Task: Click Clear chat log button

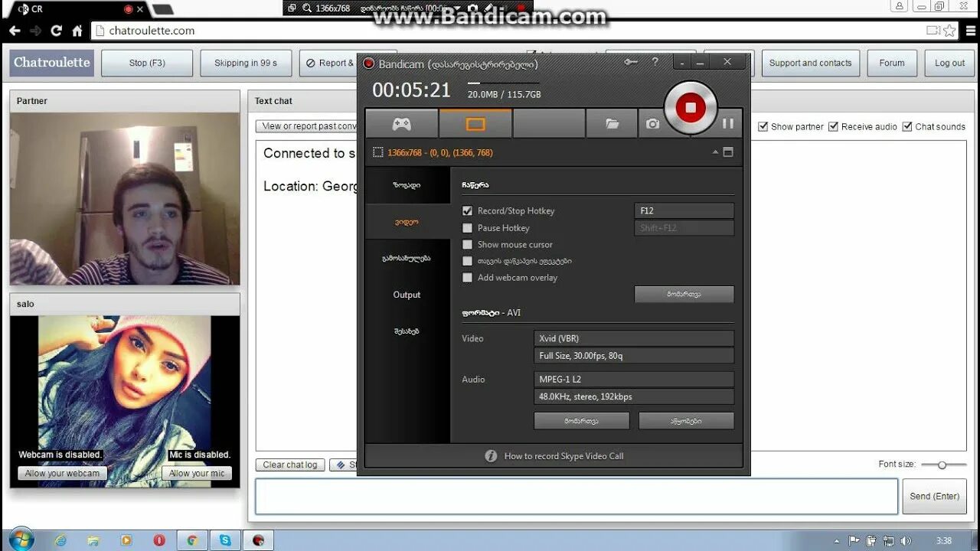Action: coord(290,465)
